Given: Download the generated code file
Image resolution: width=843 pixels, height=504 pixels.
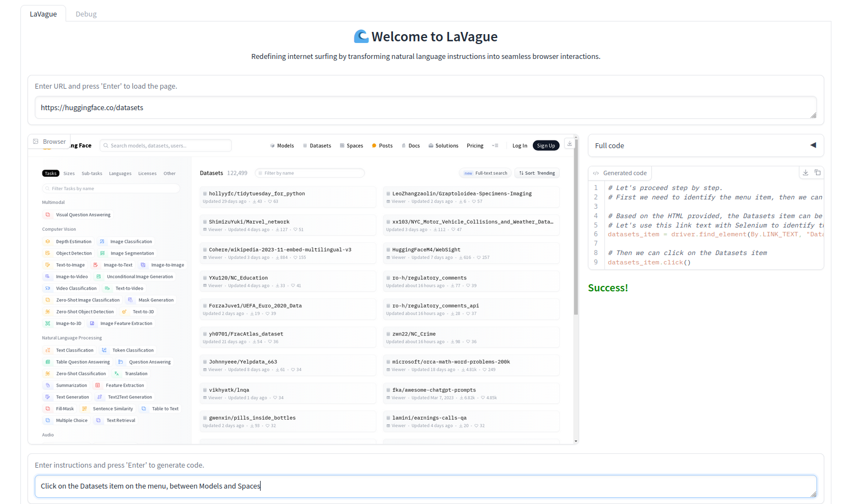Looking at the screenshot, I should [806, 172].
